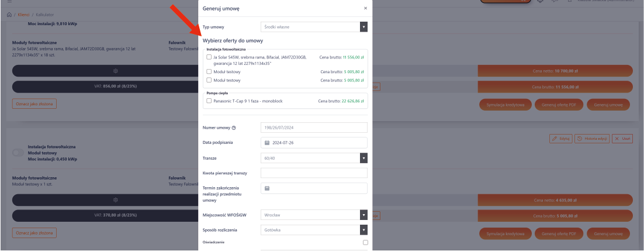Go to Klienci breadcrumb link
This screenshot has height=251, width=644.
[x=23, y=13]
